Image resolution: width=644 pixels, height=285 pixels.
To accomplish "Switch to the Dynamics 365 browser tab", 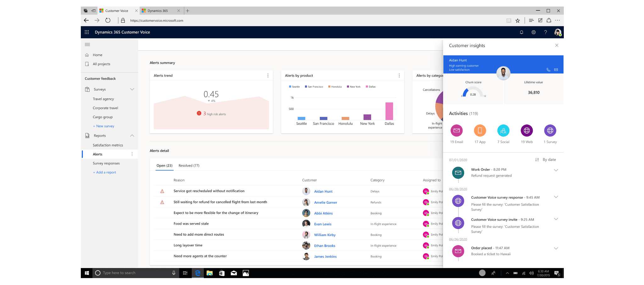I will pos(161,11).
